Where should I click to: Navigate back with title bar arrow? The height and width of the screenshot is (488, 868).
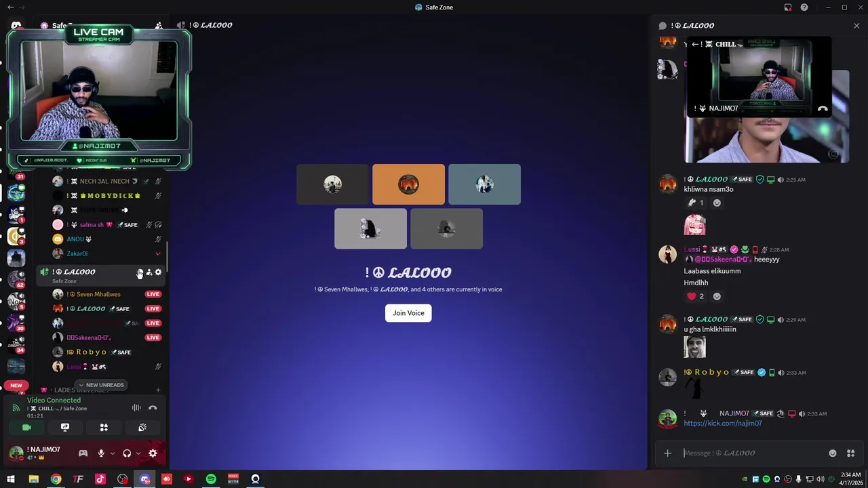coord(11,7)
